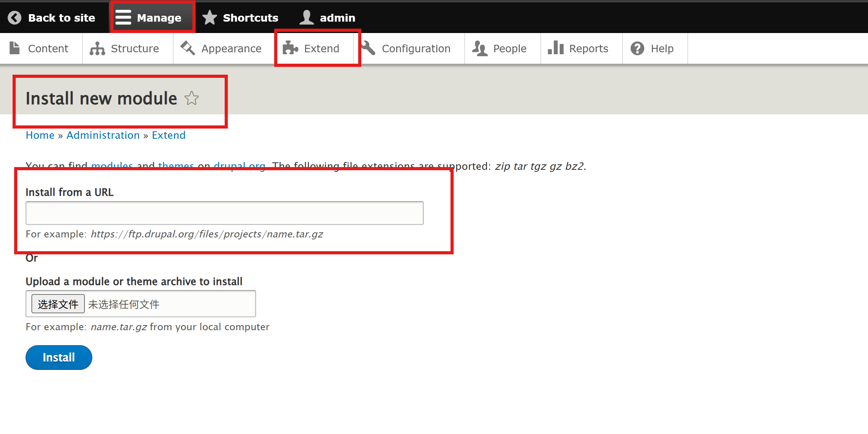
Task: Click the Administration breadcrumb link
Action: click(103, 135)
